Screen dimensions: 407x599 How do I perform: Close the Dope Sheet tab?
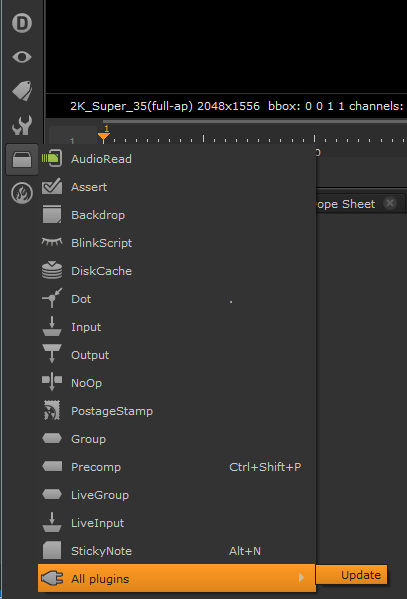point(390,203)
